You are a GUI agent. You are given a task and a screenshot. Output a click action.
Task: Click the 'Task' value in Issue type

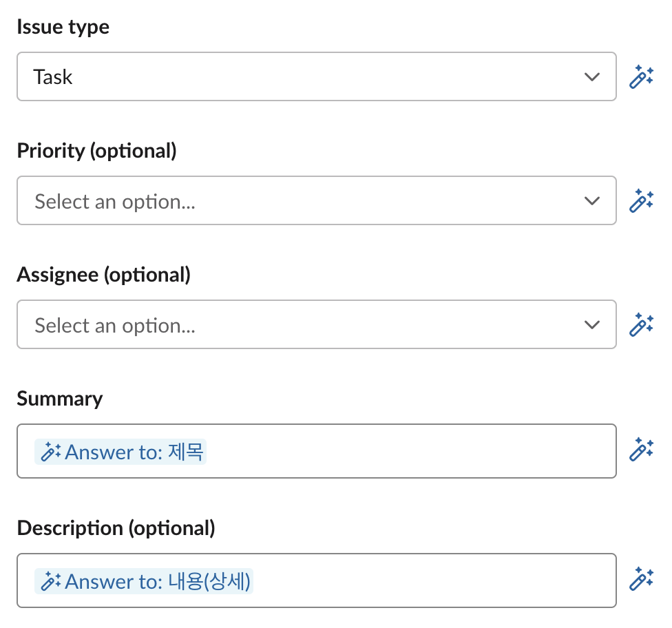53,77
